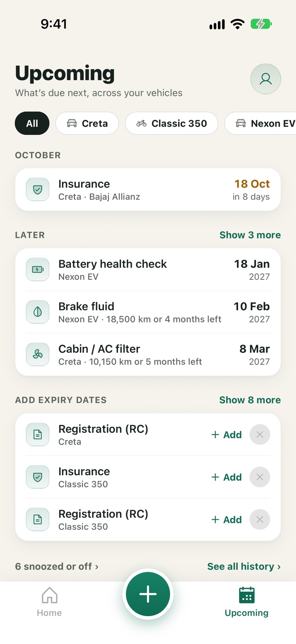Dismiss Creta Registration (RC) suggestion

click(x=260, y=435)
